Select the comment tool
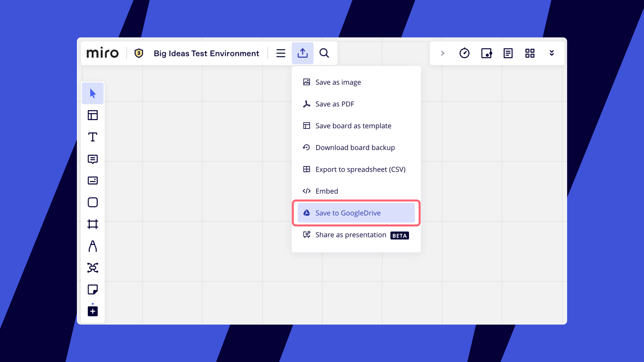 point(93,159)
